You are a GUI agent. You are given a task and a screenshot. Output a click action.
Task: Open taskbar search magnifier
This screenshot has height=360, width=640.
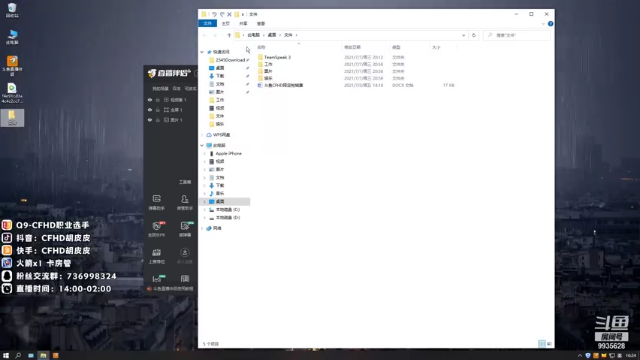pyautogui.click(x=18, y=356)
